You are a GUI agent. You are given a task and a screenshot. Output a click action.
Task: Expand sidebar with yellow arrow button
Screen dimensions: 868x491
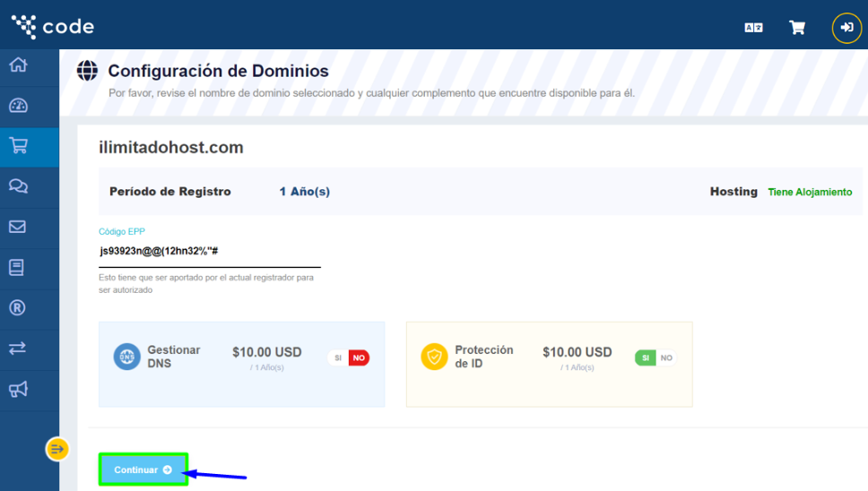[57, 449]
